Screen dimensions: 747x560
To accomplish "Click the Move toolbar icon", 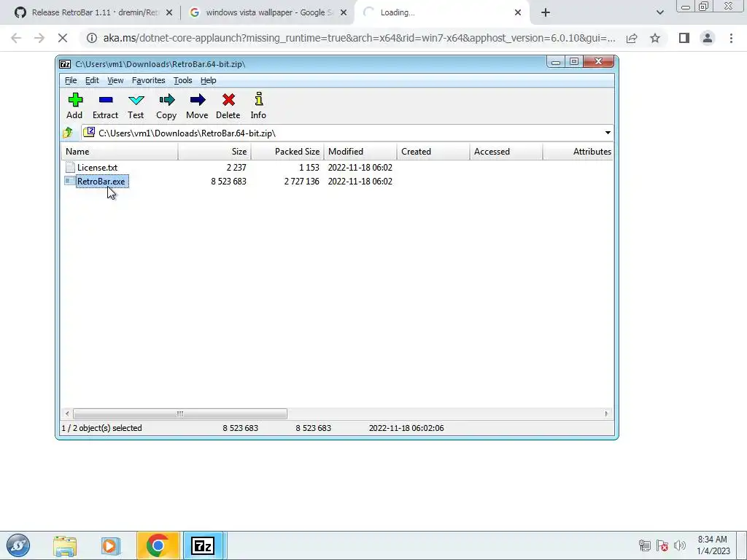I will point(197,100).
